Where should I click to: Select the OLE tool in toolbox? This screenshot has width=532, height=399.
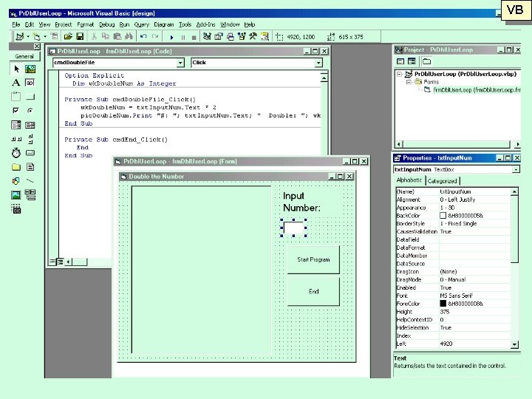[x=16, y=209]
